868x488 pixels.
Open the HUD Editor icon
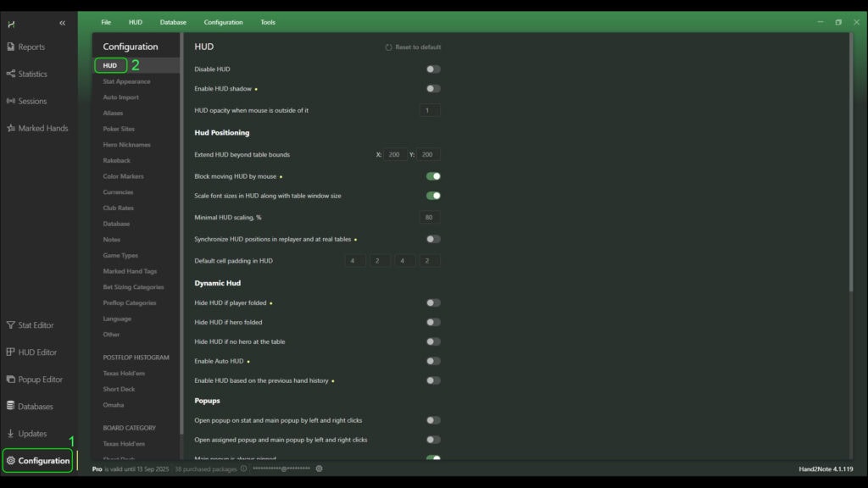click(x=11, y=352)
